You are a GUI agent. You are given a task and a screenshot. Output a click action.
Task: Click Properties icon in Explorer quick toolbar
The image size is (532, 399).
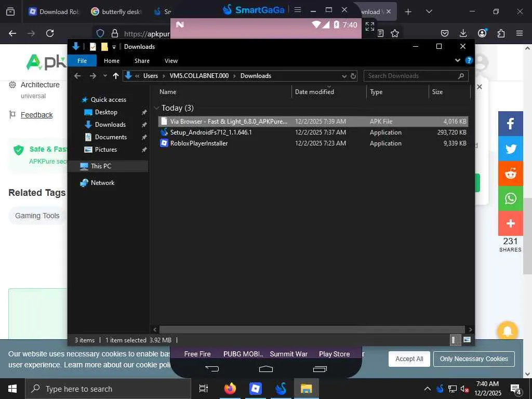(x=93, y=47)
